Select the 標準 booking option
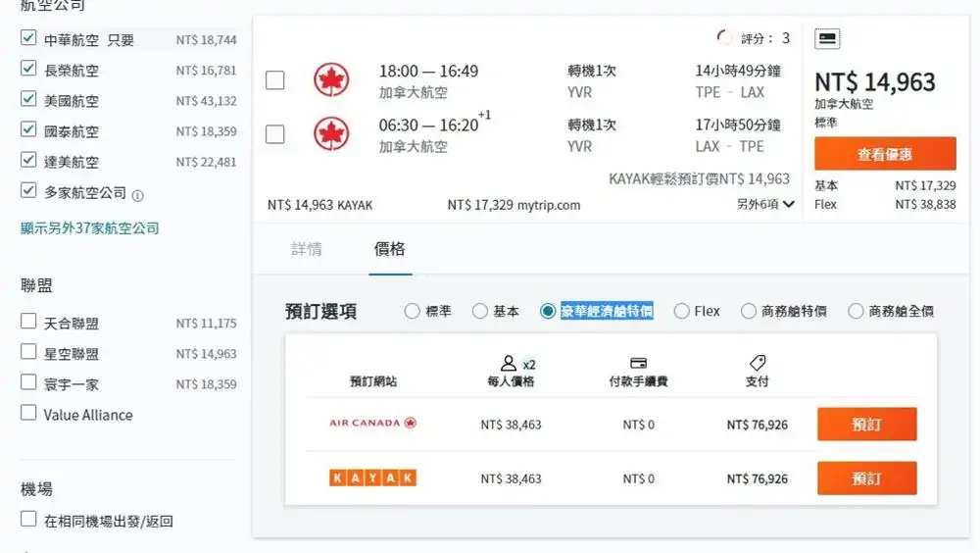The image size is (980, 553). click(x=412, y=311)
